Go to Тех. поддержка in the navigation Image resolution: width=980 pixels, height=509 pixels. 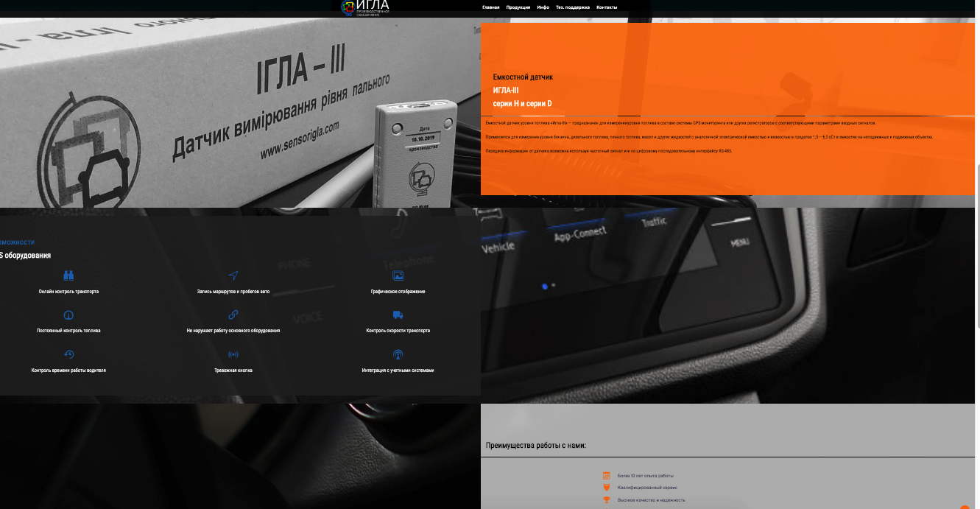pos(573,7)
